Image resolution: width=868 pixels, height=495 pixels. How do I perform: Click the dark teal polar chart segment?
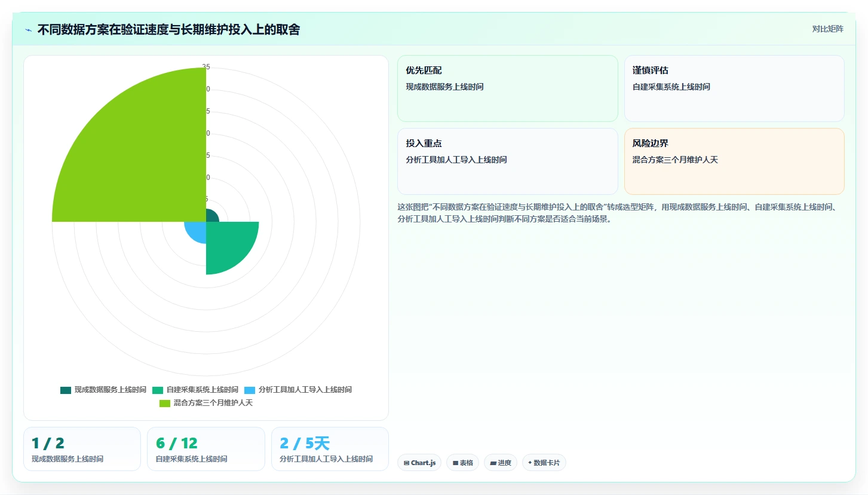211,216
